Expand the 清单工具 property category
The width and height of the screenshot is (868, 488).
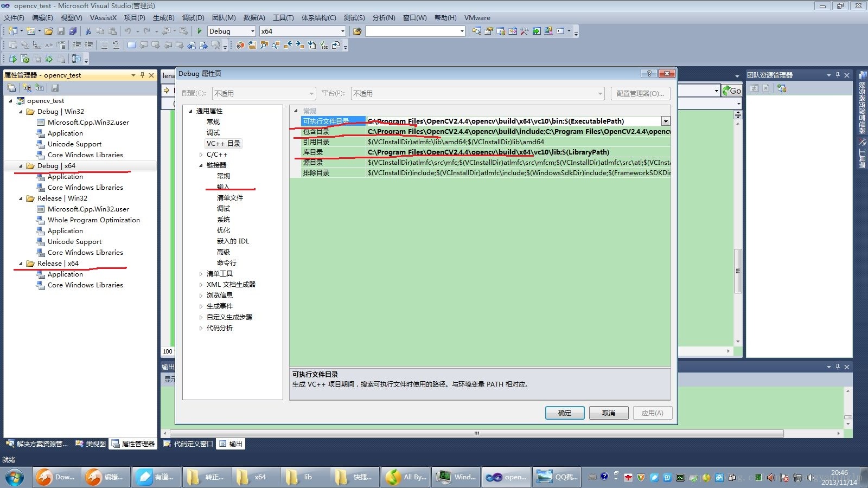pos(201,274)
